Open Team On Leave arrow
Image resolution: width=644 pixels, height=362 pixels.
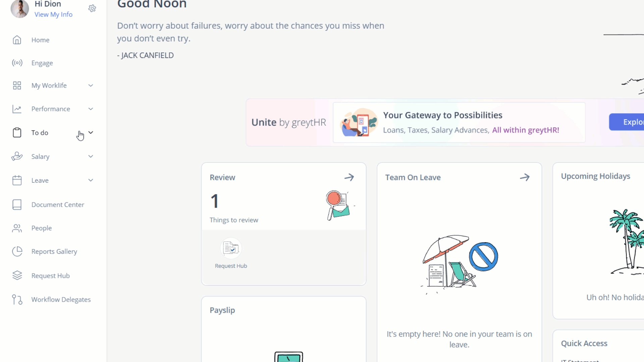(525, 177)
